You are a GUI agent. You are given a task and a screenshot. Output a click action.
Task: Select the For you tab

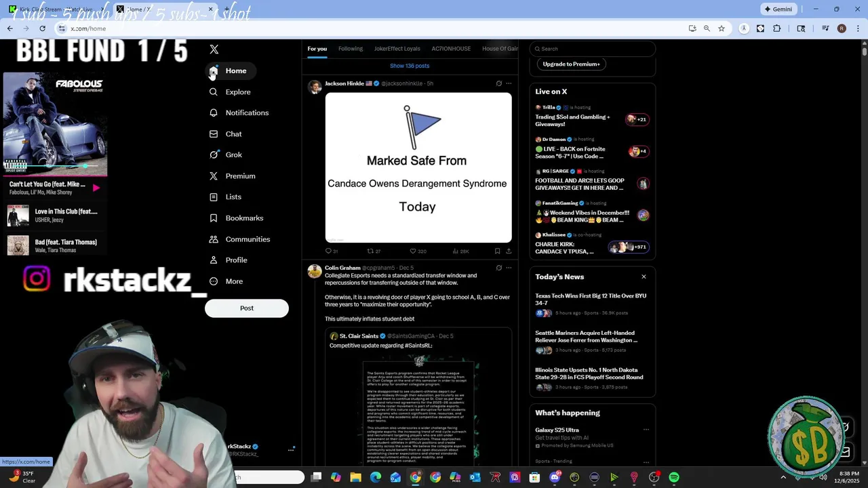coord(317,49)
